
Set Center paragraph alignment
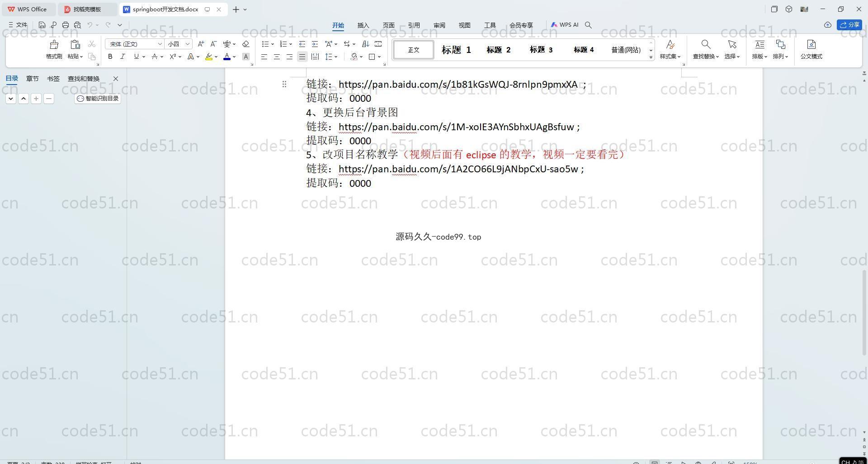point(277,57)
